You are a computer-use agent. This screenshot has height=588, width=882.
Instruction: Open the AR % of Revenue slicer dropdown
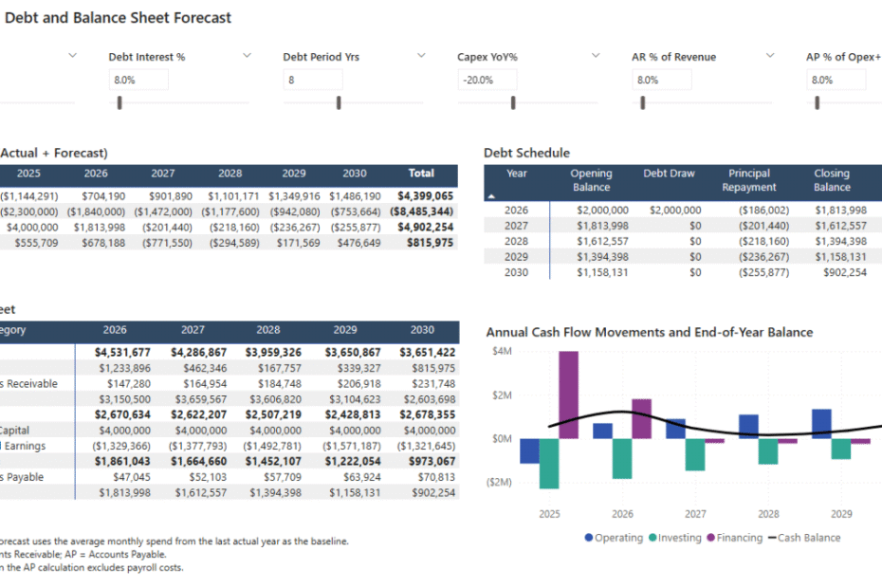769,56
